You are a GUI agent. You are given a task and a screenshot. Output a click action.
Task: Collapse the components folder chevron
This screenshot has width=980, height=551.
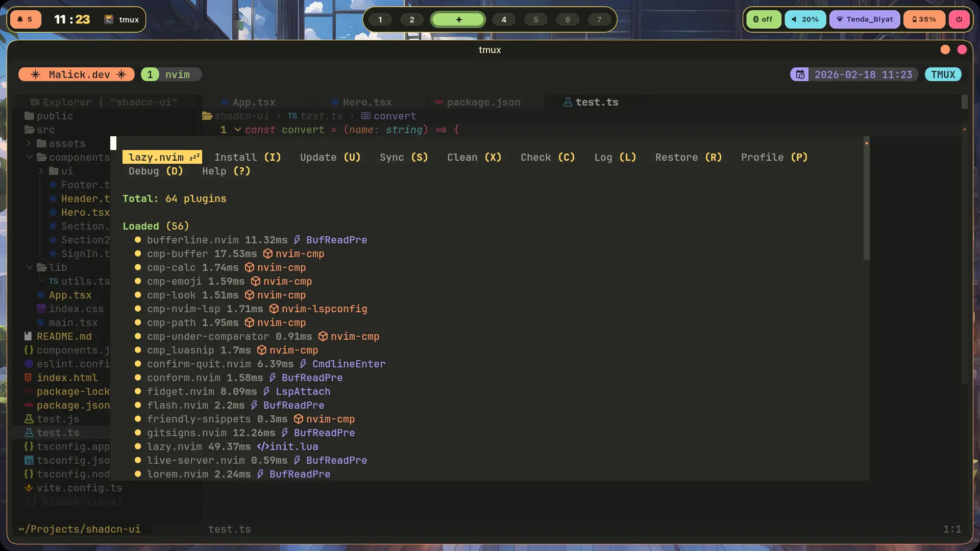29,157
